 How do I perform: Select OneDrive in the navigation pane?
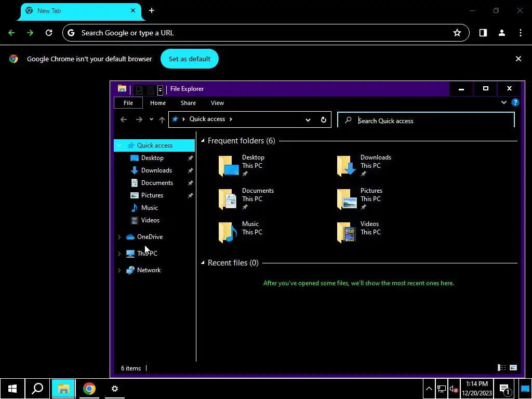(x=150, y=237)
